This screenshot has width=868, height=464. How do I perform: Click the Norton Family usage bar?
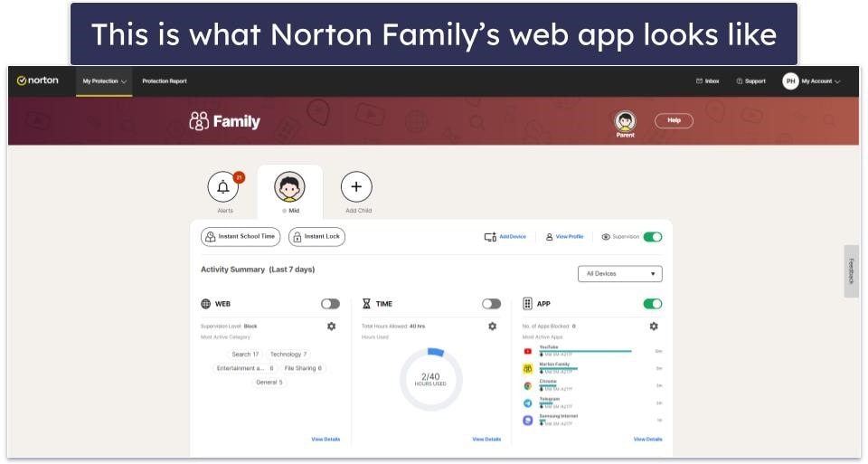pos(559,368)
